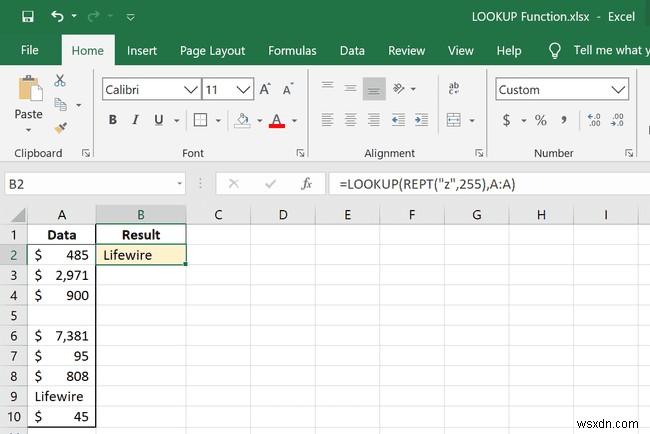Expand the Borders options arrow
Viewport: 650px width, 434px height.
(x=218, y=121)
